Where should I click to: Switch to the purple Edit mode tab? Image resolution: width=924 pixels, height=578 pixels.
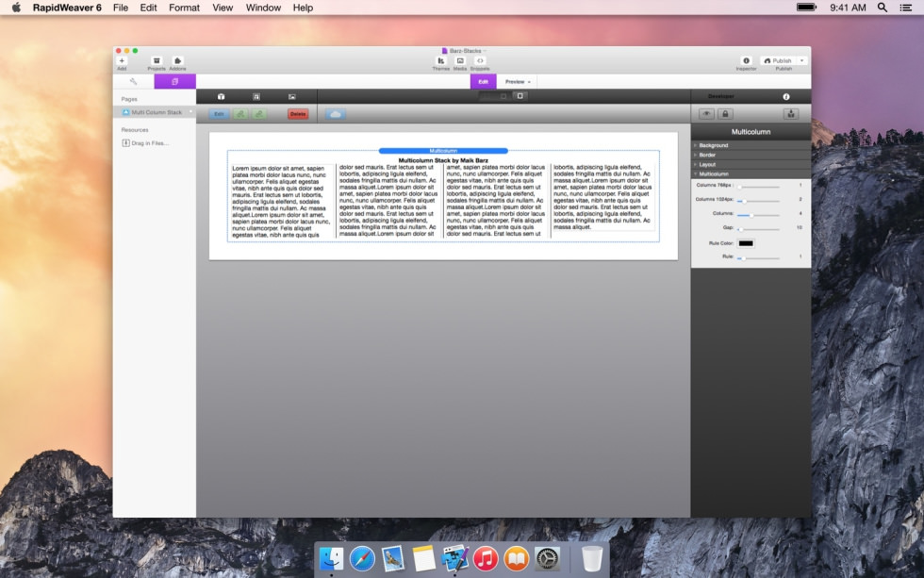click(483, 81)
